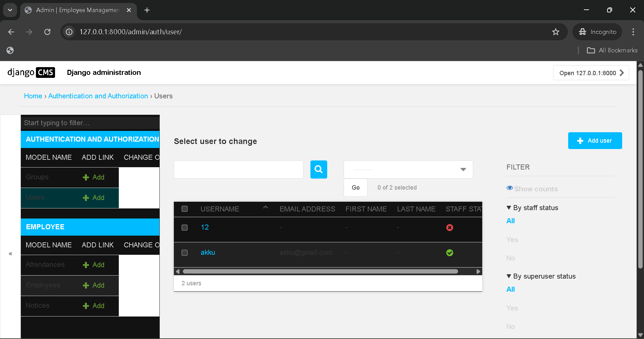Collapse the sidebar with the « arrow
644x339 pixels.
tap(10, 254)
